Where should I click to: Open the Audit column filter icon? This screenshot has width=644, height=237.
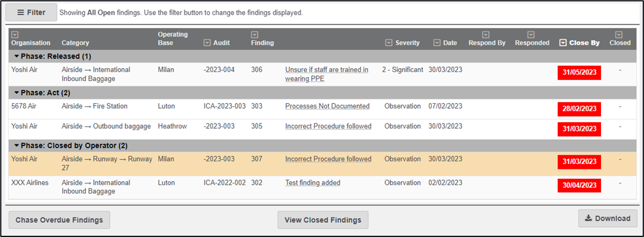207,42
